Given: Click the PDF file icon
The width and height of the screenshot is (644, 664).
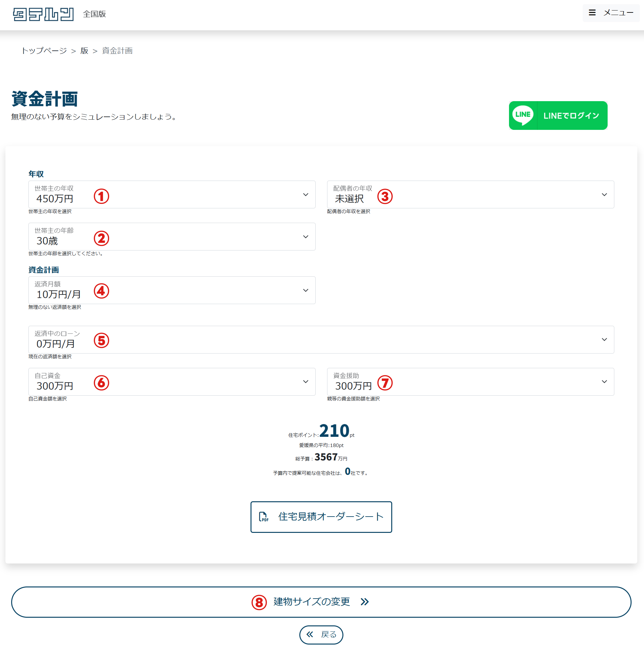Looking at the screenshot, I should pos(263,517).
